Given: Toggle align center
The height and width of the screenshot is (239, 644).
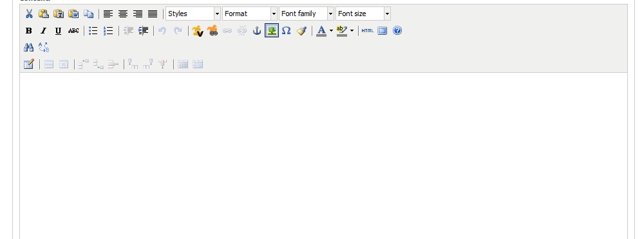Looking at the screenshot, I should tap(123, 14).
